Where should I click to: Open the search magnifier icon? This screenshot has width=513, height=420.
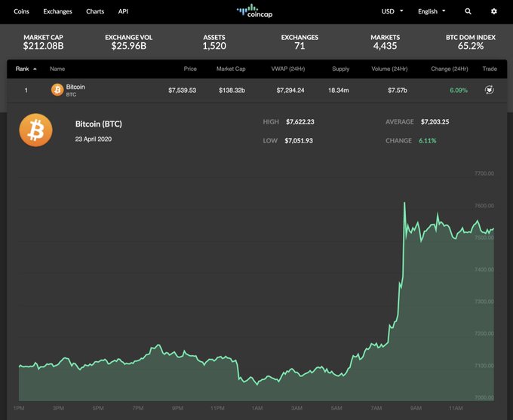468,11
